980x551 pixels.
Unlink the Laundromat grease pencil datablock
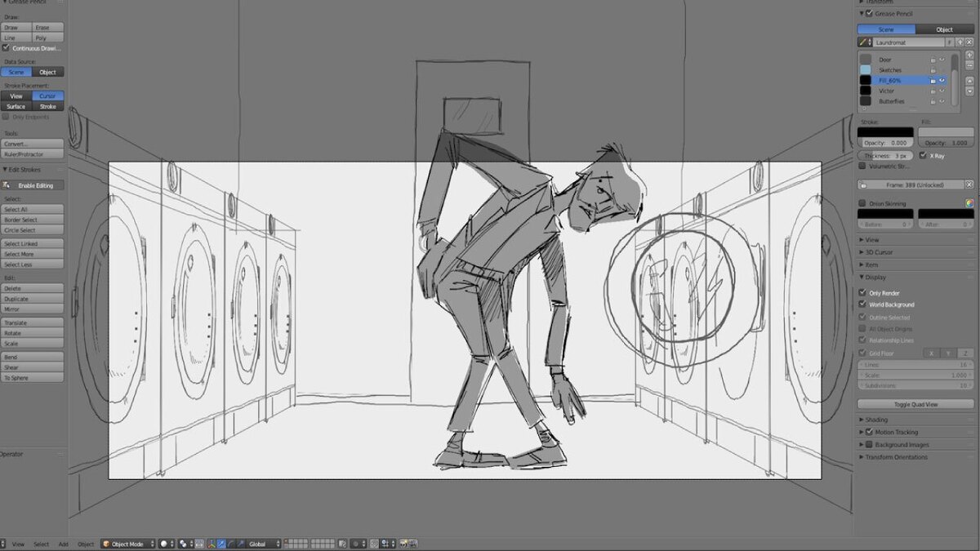969,42
